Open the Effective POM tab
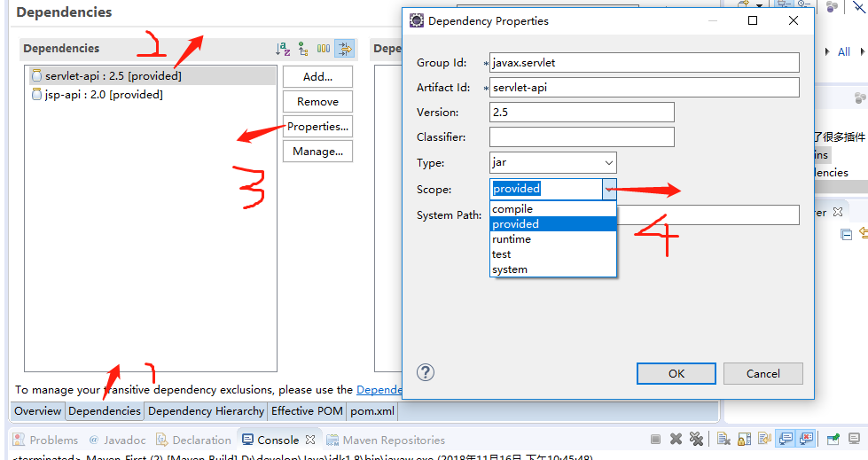The image size is (868, 460). coord(308,411)
